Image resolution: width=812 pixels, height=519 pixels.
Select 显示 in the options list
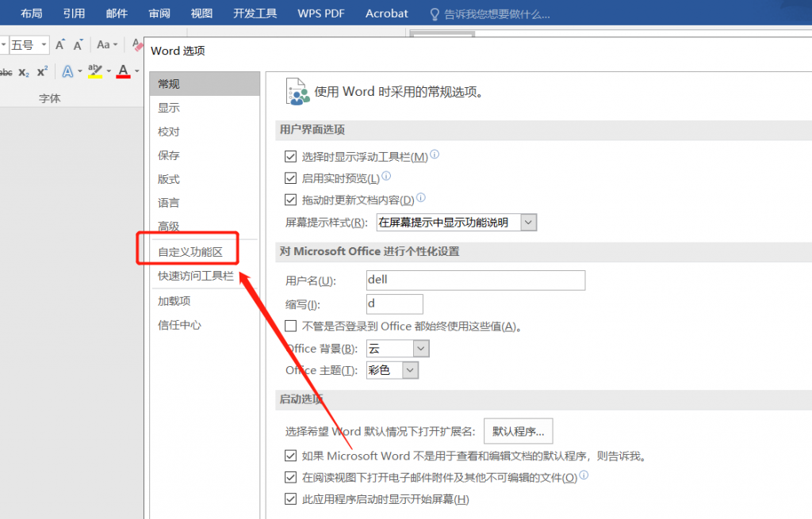point(205,108)
